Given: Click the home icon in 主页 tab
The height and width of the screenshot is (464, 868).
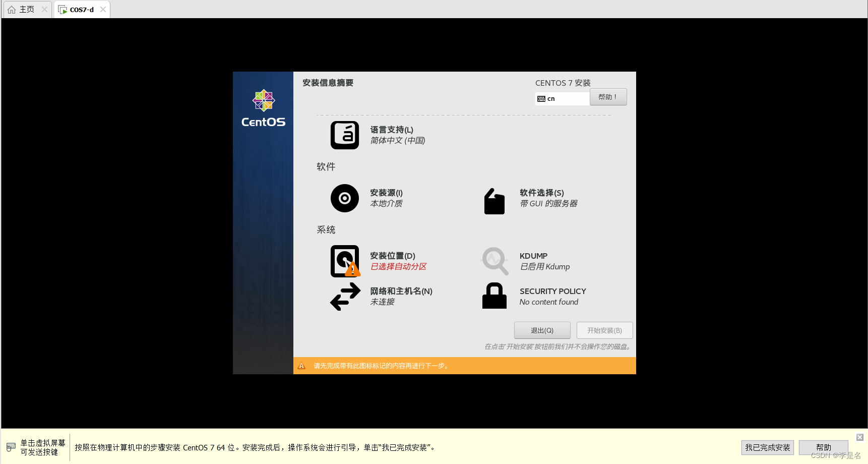Looking at the screenshot, I should click(12, 10).
